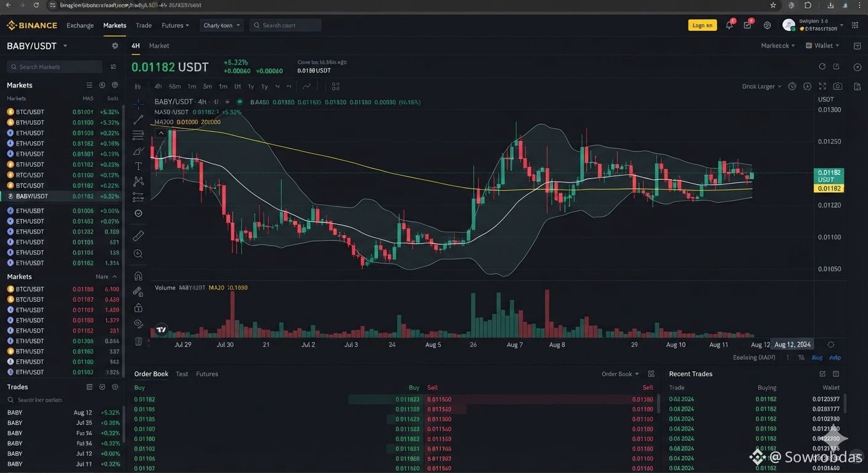Focus the header search field
Screen dimensions: 868x473
tap(286, 25)
